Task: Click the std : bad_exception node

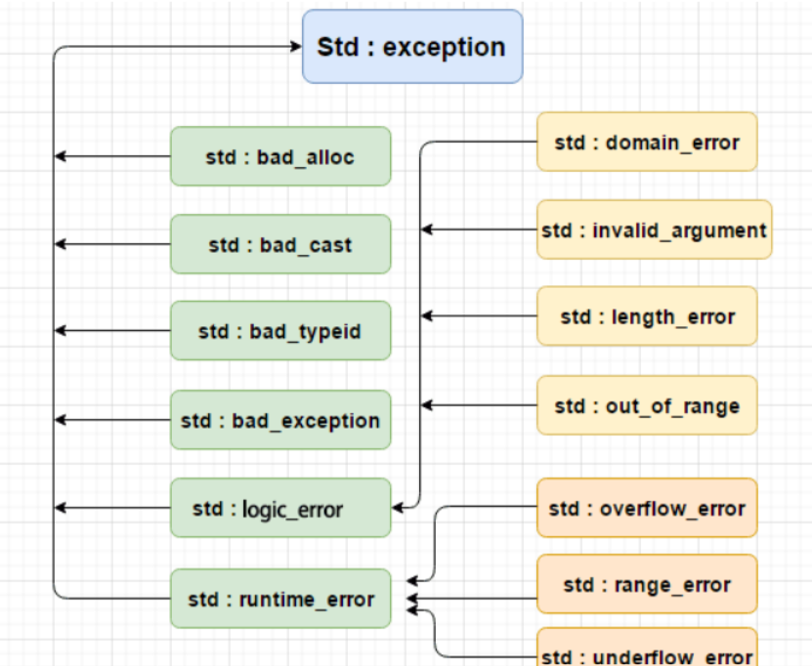Action: [280, 420]
